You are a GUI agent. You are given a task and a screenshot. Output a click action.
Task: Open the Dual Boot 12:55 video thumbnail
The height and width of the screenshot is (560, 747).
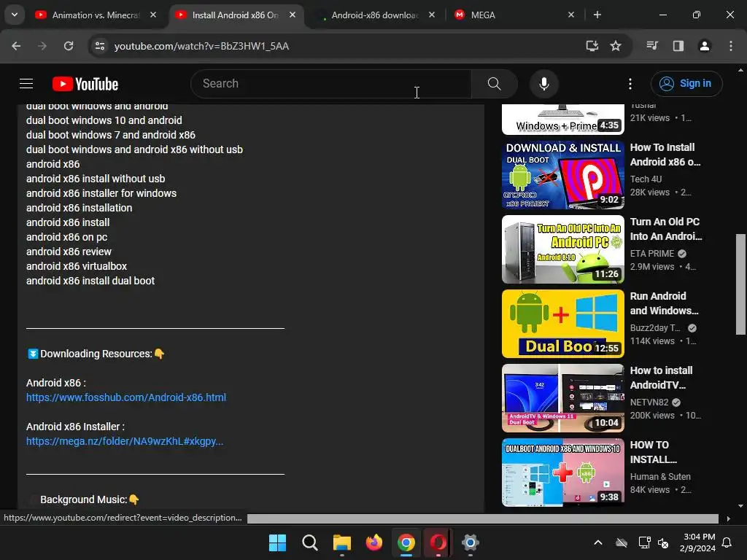coord(562,324)
